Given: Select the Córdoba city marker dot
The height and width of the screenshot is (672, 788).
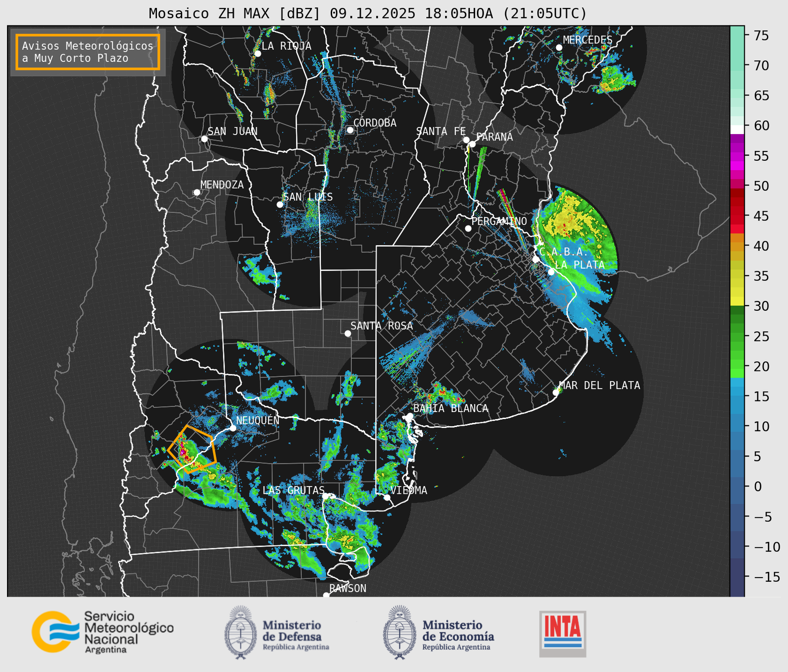Looking at the screenshot, I should [x=350, y=130].
